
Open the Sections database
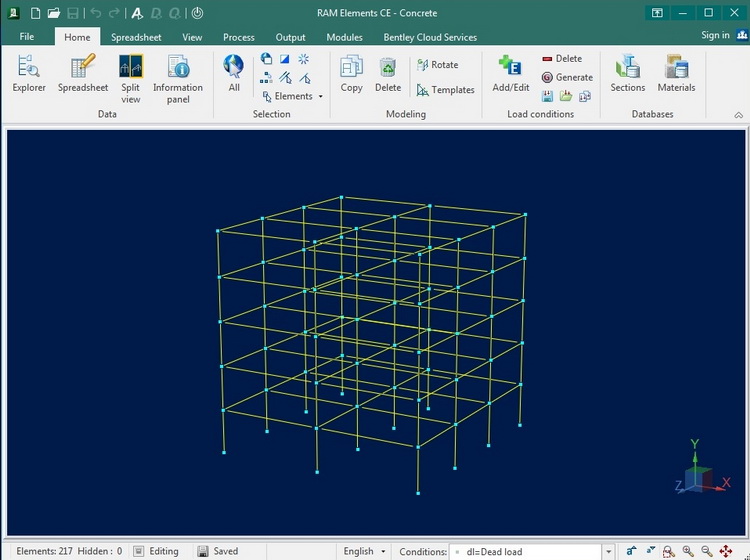(x=628, y=74)
